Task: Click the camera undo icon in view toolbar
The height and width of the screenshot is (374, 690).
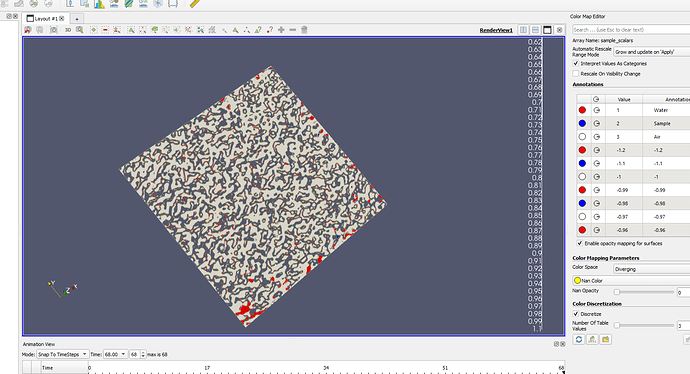Action: 28,30
